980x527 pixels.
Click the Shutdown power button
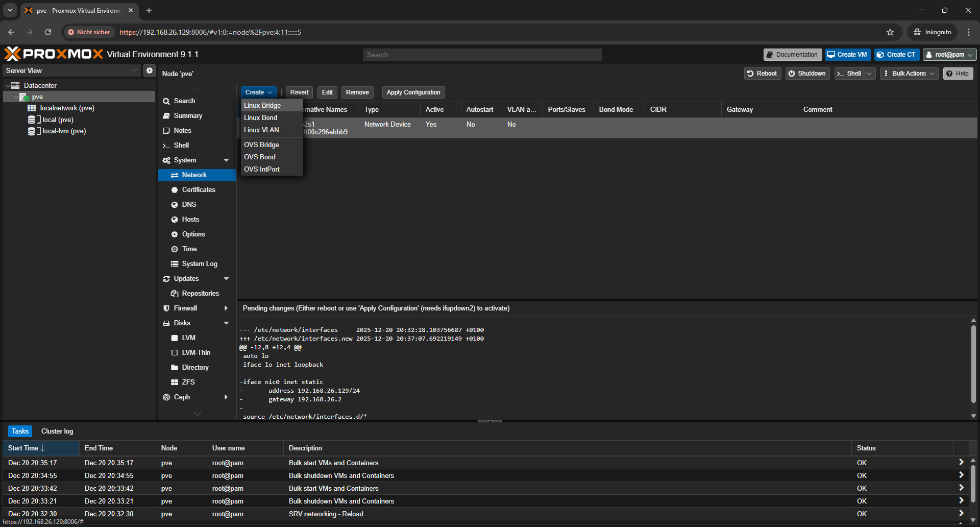807,74
